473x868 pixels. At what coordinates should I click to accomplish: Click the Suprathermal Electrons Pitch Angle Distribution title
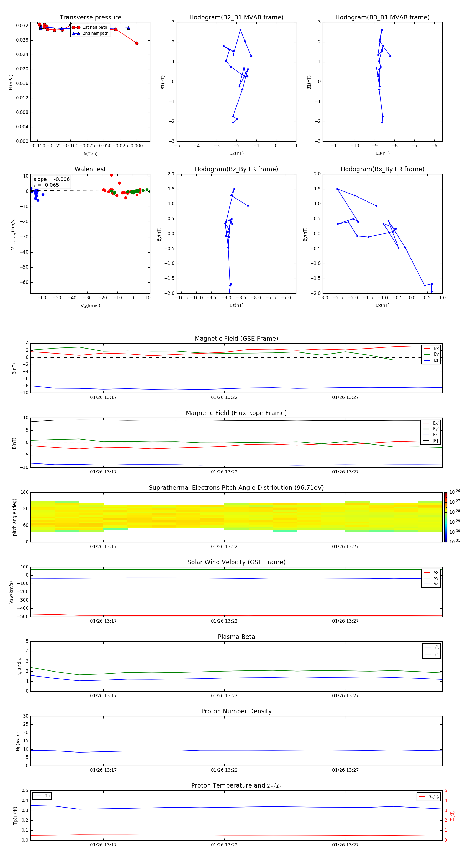tap(236, 488)
